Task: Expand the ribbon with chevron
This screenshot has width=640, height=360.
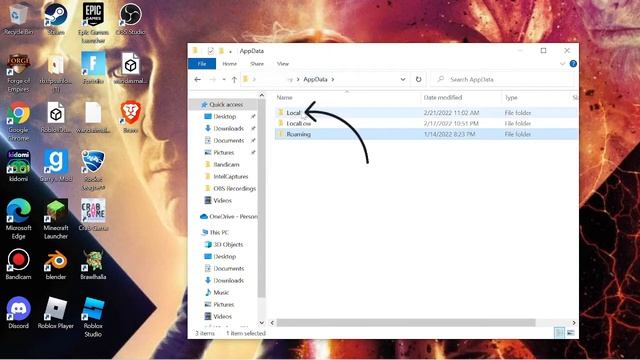Action: tap(562, 64)
